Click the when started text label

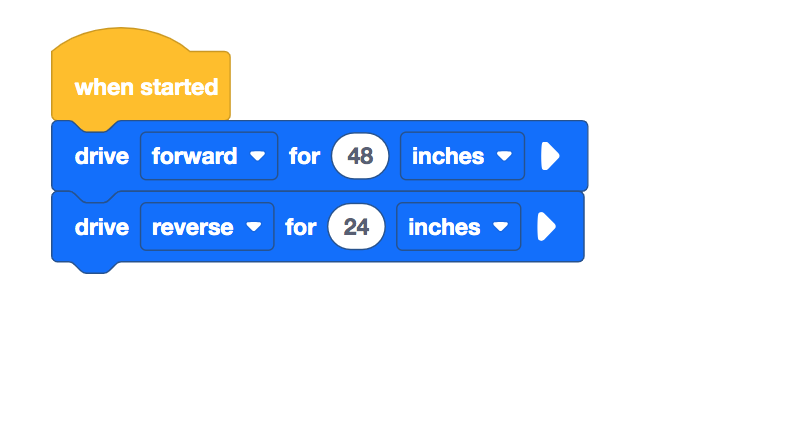(146, 87)
